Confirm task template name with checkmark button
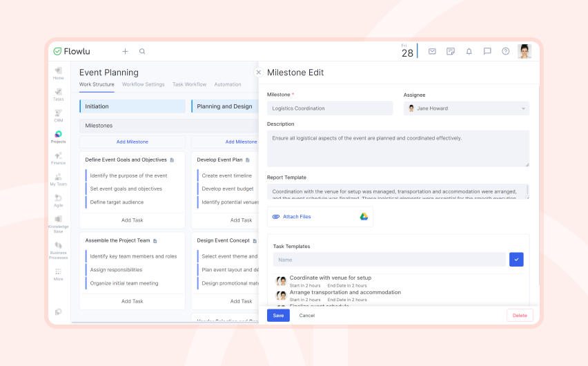 click(516, 260)
